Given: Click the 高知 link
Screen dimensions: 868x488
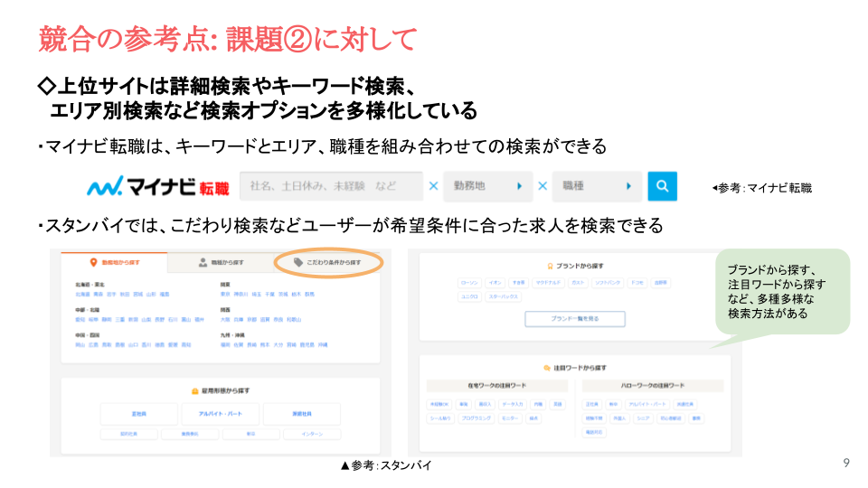Looking at the screenshot, I should tap(186, 344).
